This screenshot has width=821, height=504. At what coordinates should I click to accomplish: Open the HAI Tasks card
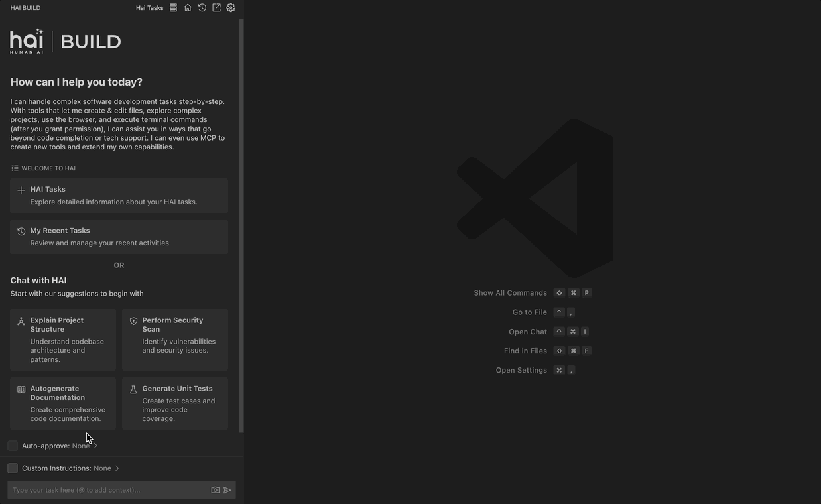[x=119, y=195]
